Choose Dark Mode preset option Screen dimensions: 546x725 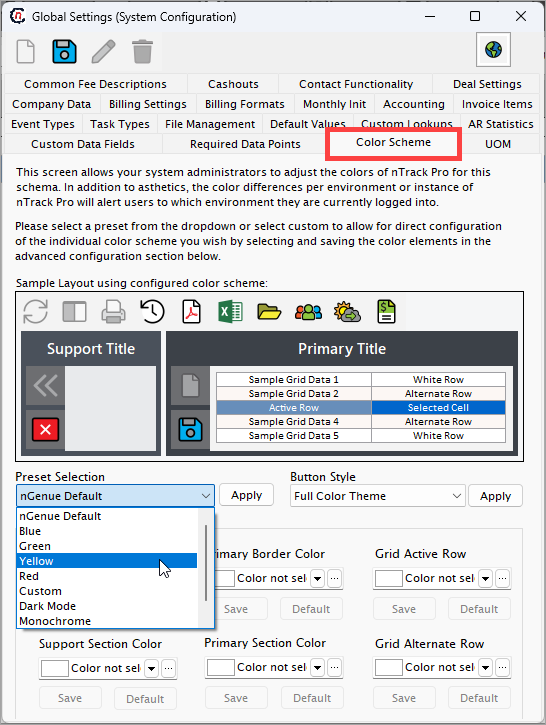click(x=107, y=606)
